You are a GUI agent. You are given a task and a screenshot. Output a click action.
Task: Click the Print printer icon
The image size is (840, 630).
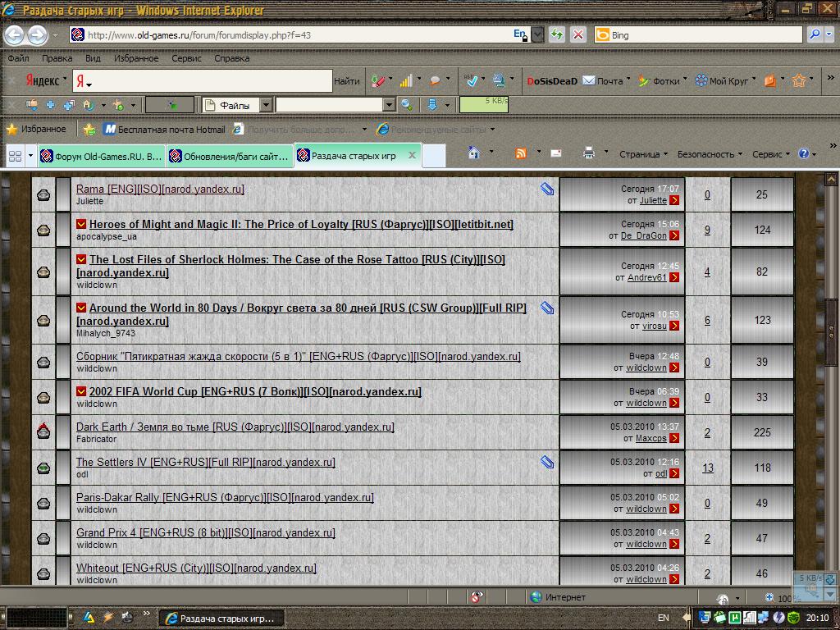[589, 153]
